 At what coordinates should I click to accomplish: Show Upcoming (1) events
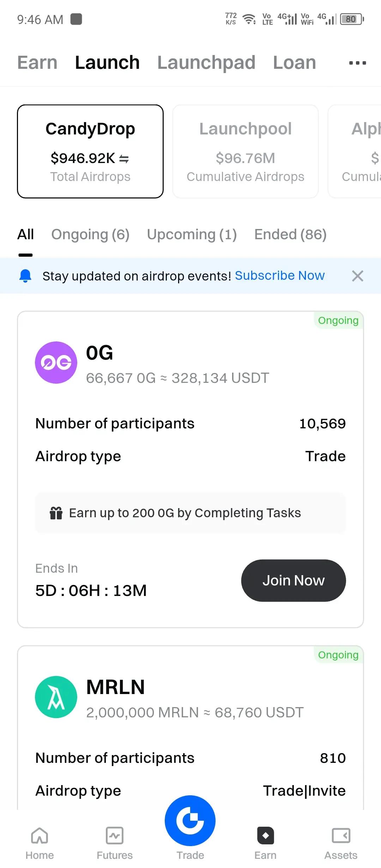point(192,235)
